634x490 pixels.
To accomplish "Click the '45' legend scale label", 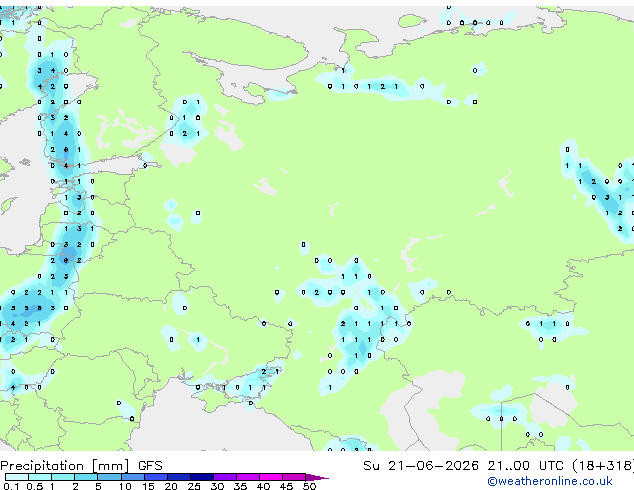I will [286, 486].
